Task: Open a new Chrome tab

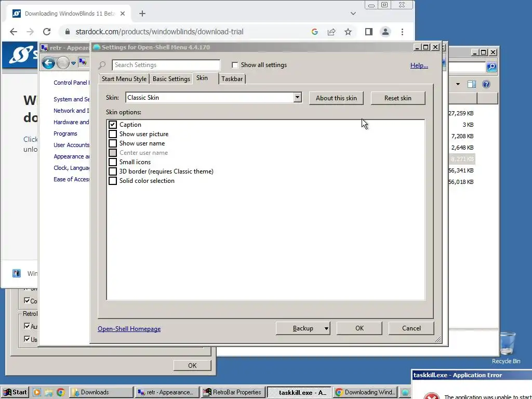Action: pyautogui.click(x=142, y=14)
